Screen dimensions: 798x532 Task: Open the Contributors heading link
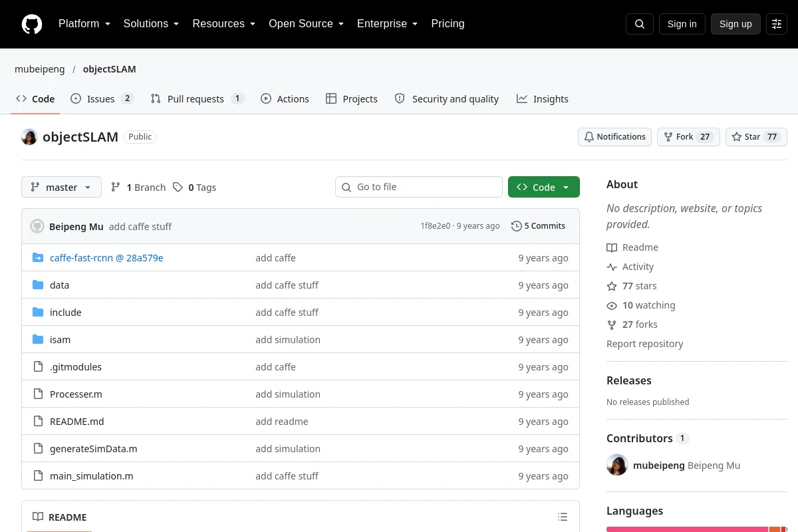coord(648,438)
